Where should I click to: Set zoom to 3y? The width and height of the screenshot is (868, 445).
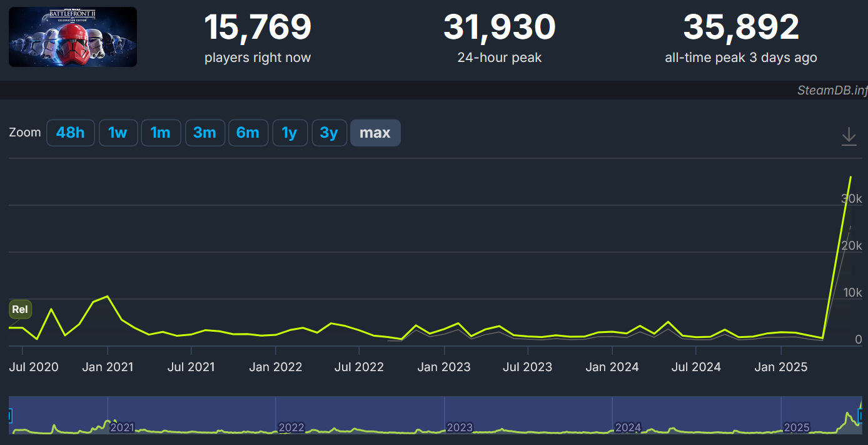click(329, 133)
